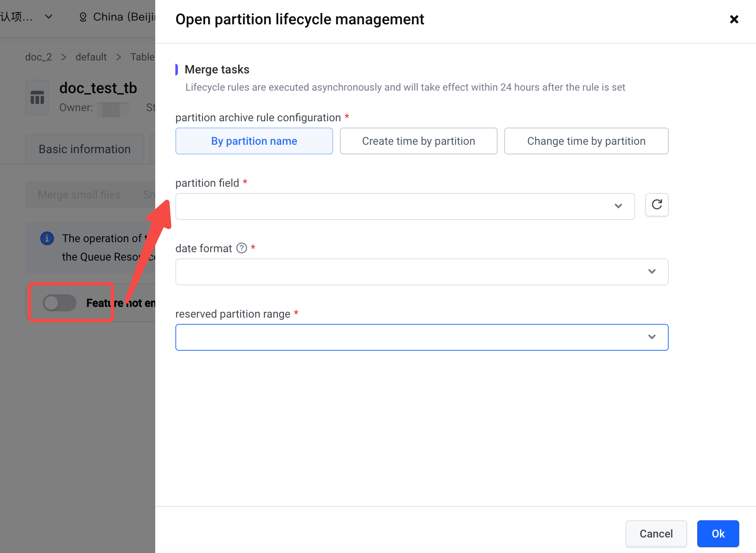
Task: Confirm with the Ok button
Action: pos(718,533)
